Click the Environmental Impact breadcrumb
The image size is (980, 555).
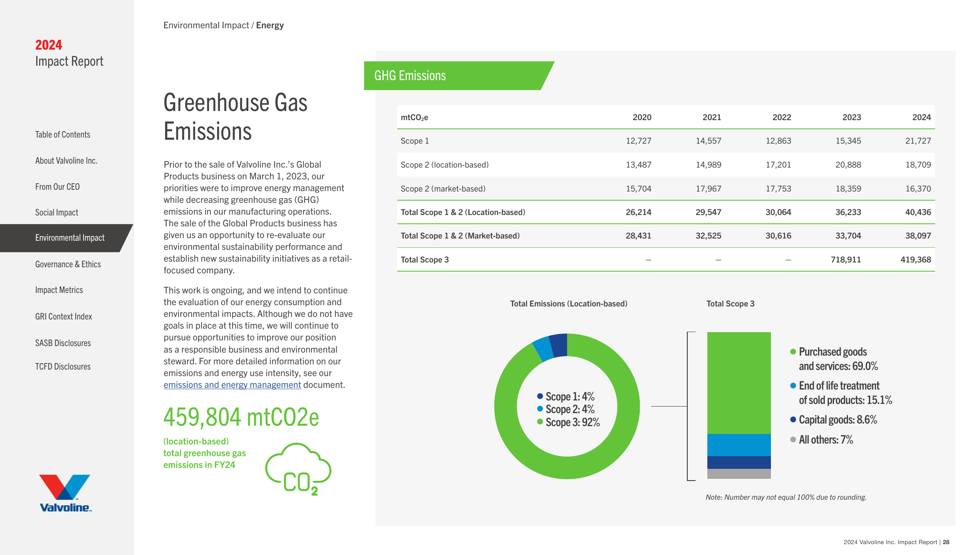(x=206, y=25)
